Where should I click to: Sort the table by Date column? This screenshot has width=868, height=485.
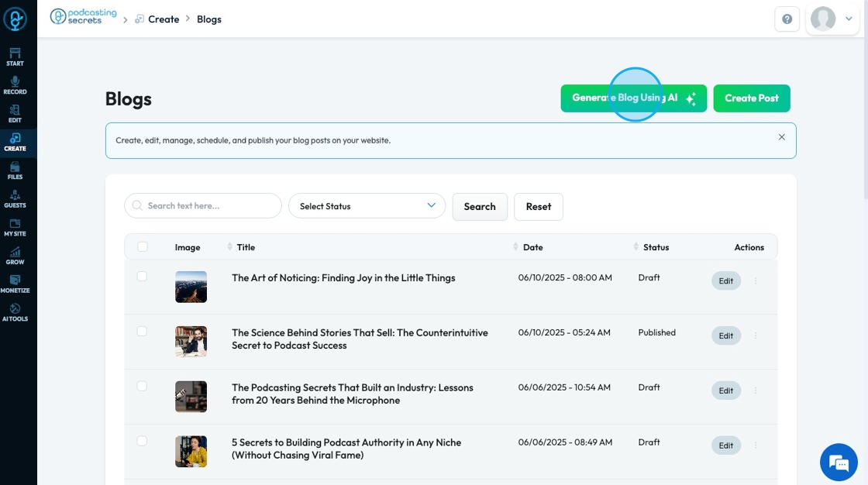click(x=532, y=247)
